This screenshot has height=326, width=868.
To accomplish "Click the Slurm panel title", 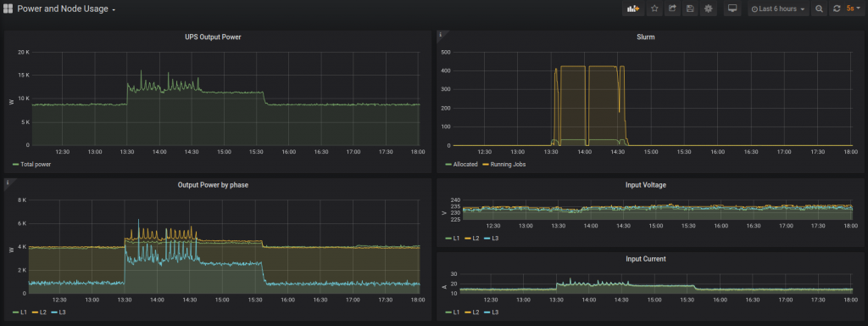I will [645, 37].
